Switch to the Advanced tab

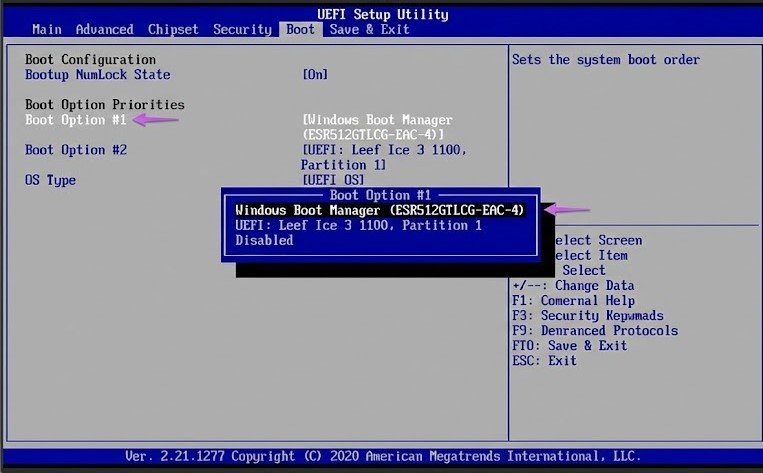[x=104, y=29]
